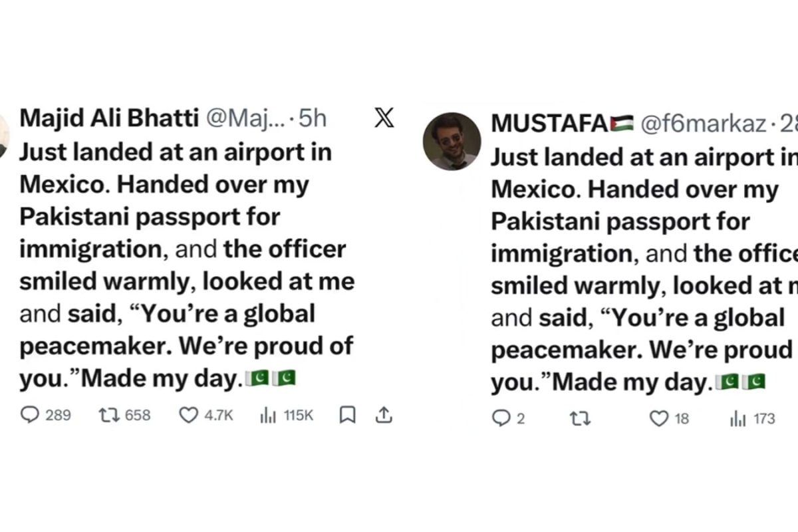Image resolution: width=798 pixels, height=532 pixels.
Task: Click the X logo
Action: click(383, 120)
